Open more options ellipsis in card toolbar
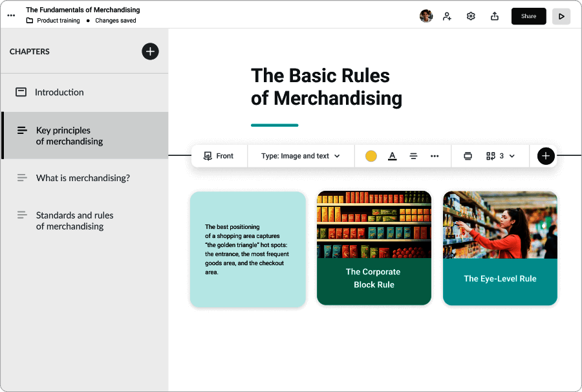The image size is (582, 392). [x=435, y=156]
